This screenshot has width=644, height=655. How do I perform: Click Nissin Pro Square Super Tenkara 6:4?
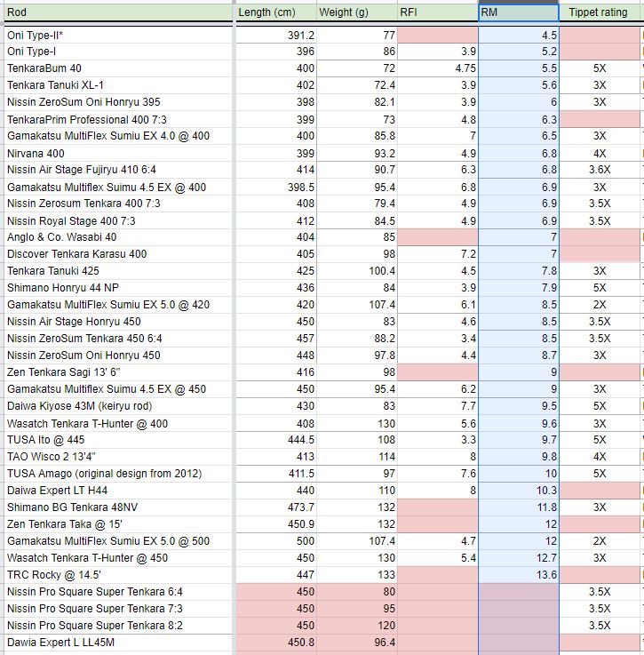click(x=118, y=592)
